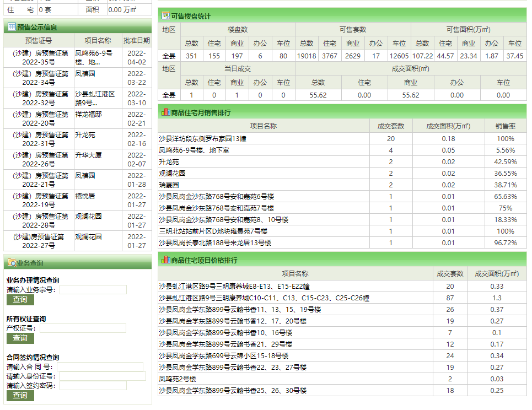
Task: Select 禧悦居 in the presale list
Action: [85, 196]
